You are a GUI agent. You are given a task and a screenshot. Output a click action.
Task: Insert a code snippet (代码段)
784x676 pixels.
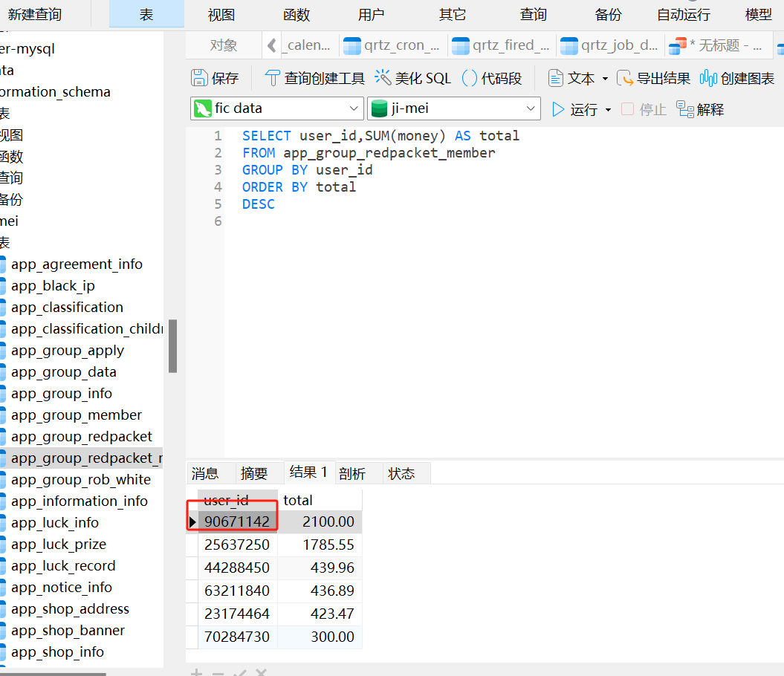point(470,78)
